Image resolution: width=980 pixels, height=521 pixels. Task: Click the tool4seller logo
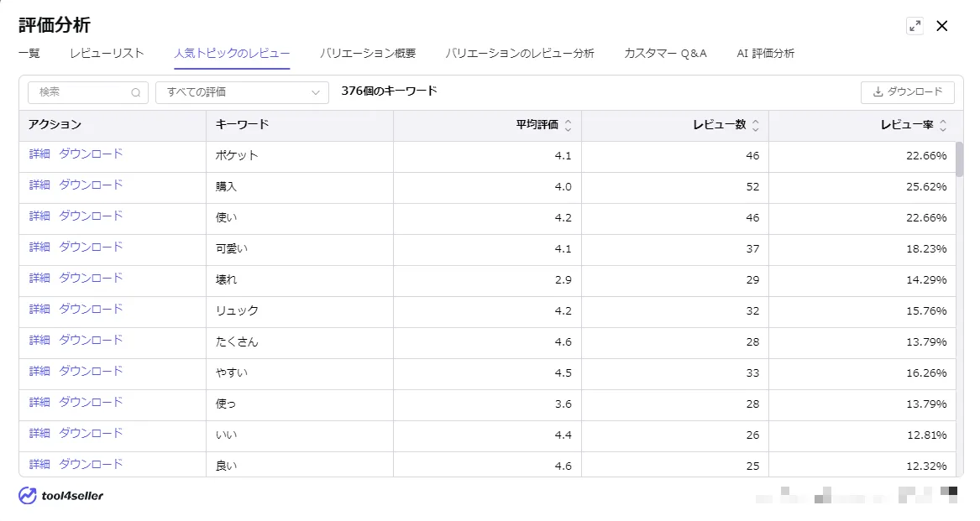tap(60, 495)
